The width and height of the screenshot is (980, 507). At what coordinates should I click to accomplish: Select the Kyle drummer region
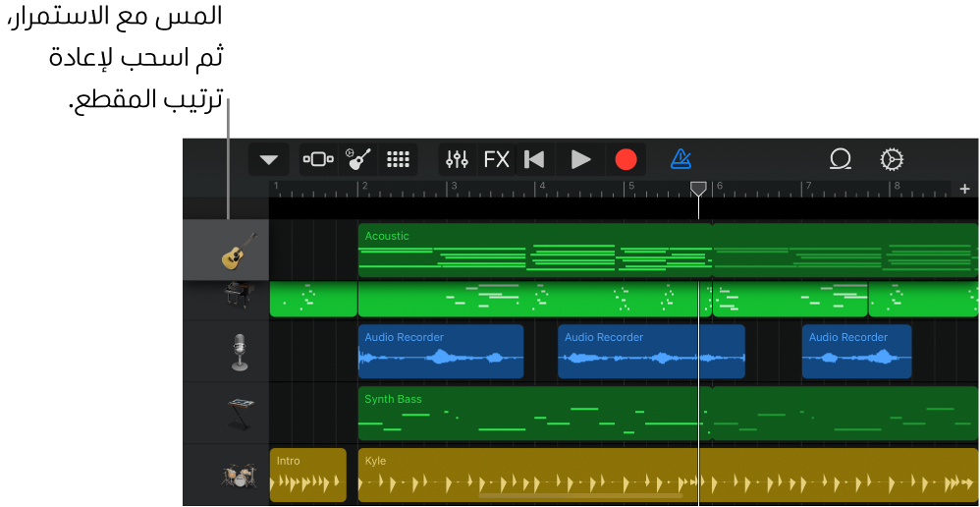pyautogui.click(x=668, y=475)
